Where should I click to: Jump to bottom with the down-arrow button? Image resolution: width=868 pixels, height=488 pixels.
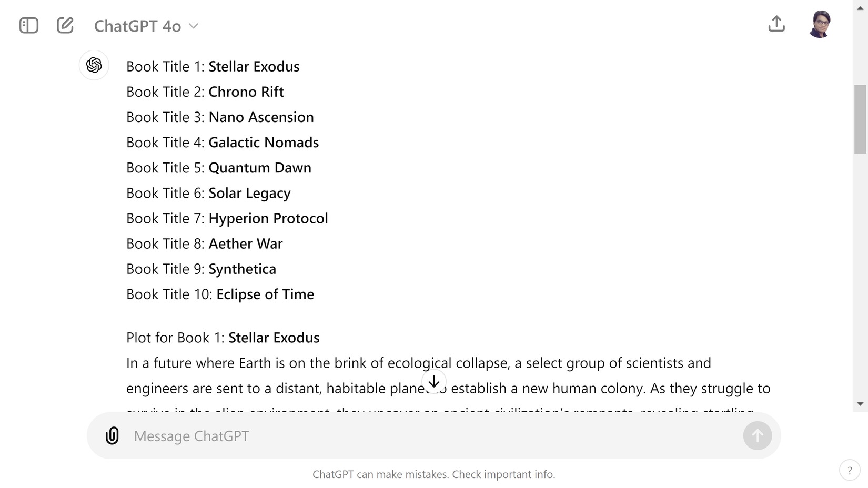point(434,382)
